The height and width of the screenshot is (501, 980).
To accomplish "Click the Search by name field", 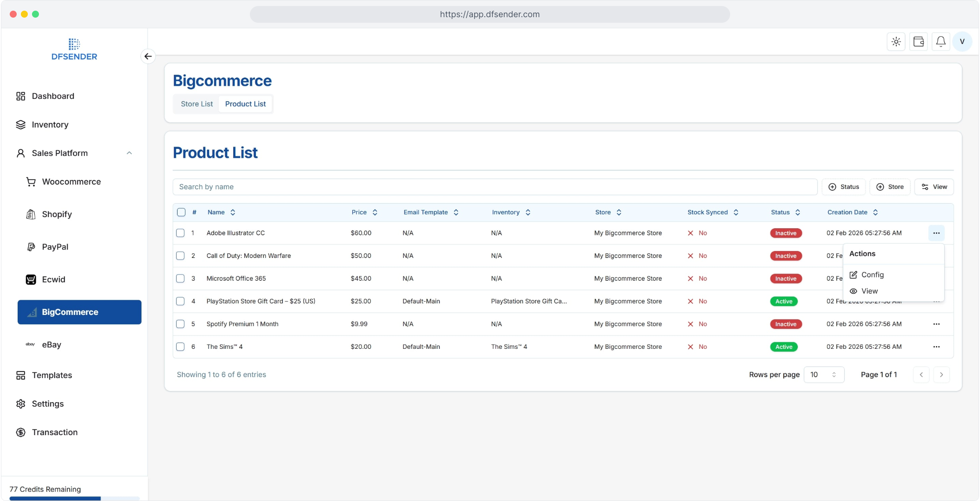I will point(494,186).
